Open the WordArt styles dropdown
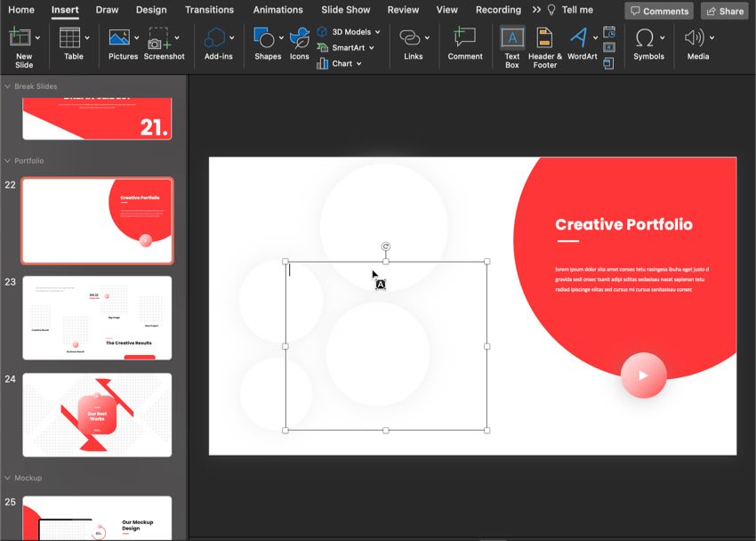 (x=595, y=37)
